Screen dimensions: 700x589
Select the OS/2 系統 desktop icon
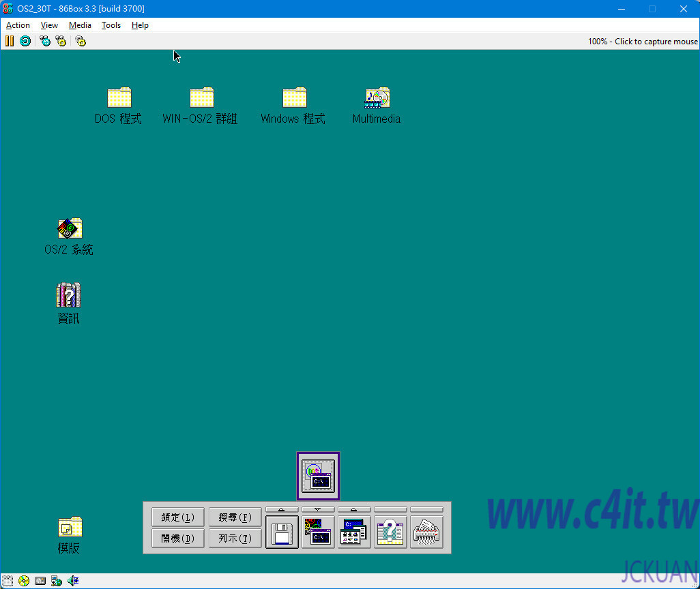click(70, 228)
